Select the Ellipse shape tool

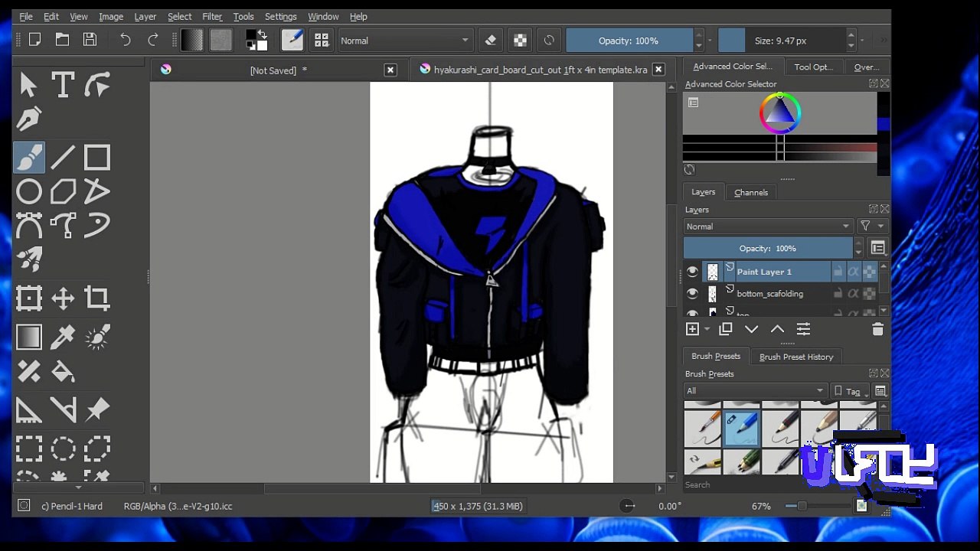[x=29, y=191]
